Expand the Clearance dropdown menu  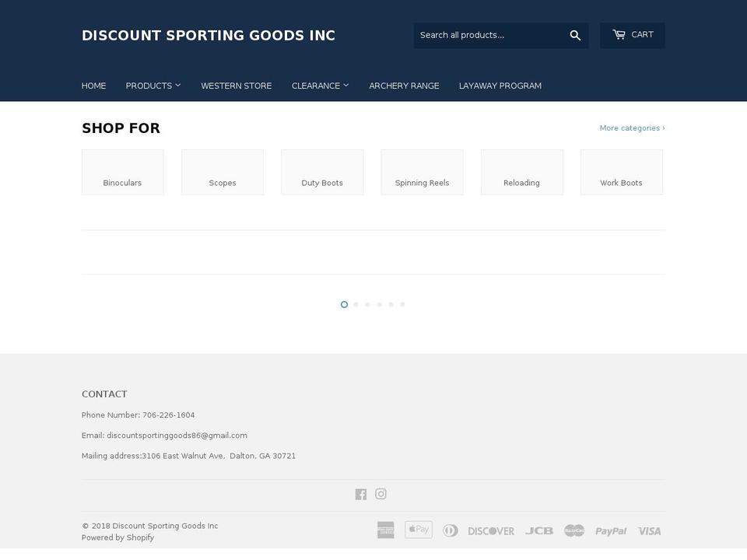click(320, 86)
